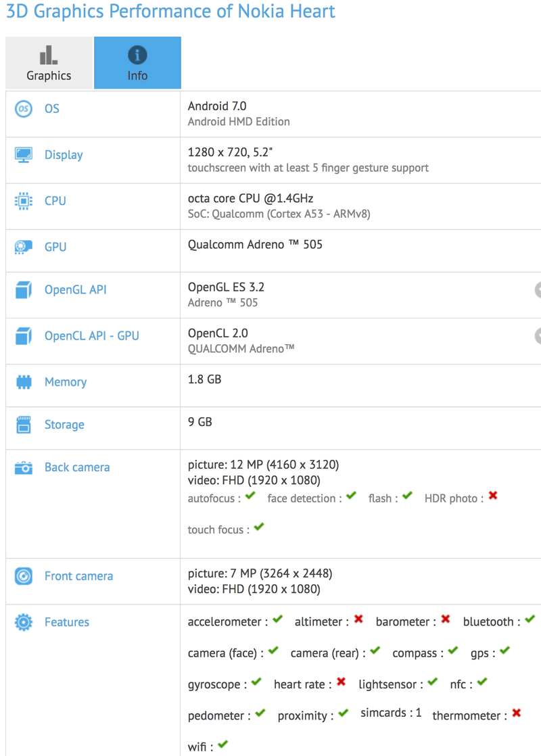Click the autofocus green checkmark
Image resolution: width=541 pixels, height=756 pixels.
(x=250, y=496)
